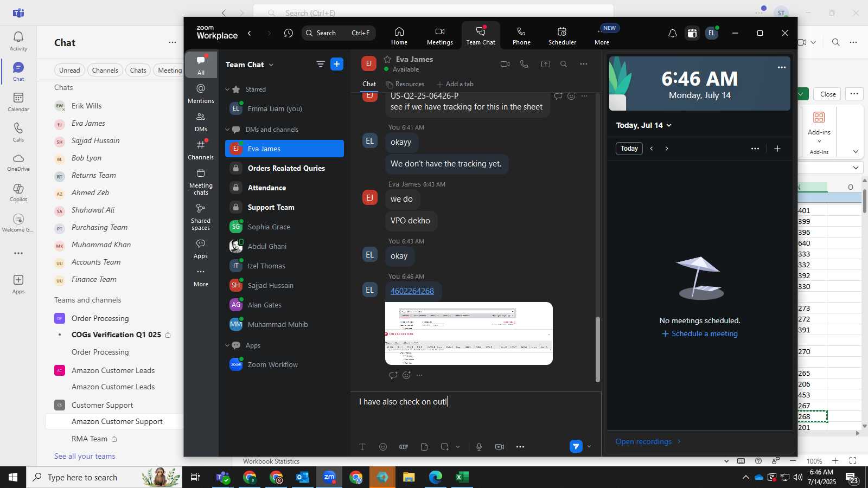This screenshot has width=868, height=488.
Task: Open Excel from the Windows taskbar
Action: pyautogui.click(x=462, y=477)
